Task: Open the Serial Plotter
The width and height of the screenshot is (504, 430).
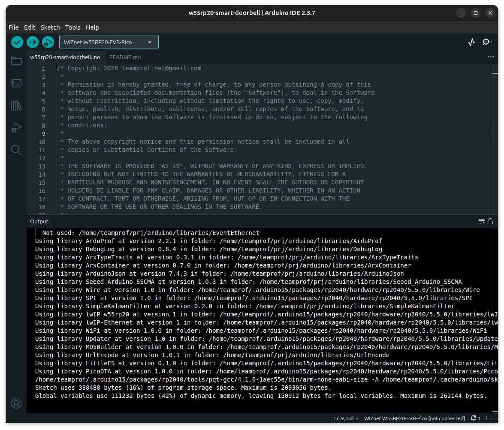Action: pyautogui.click(x=471, y=42)
